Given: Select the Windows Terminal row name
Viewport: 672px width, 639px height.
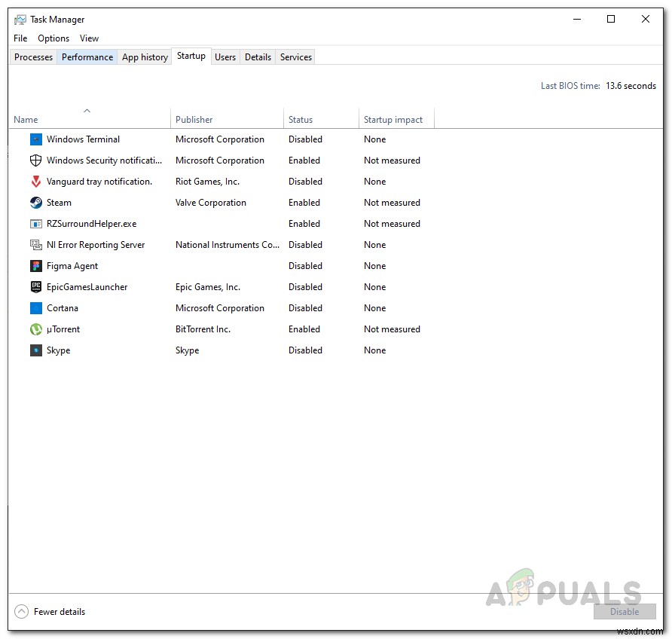Looking at the screenshot, I should (83, 139).
